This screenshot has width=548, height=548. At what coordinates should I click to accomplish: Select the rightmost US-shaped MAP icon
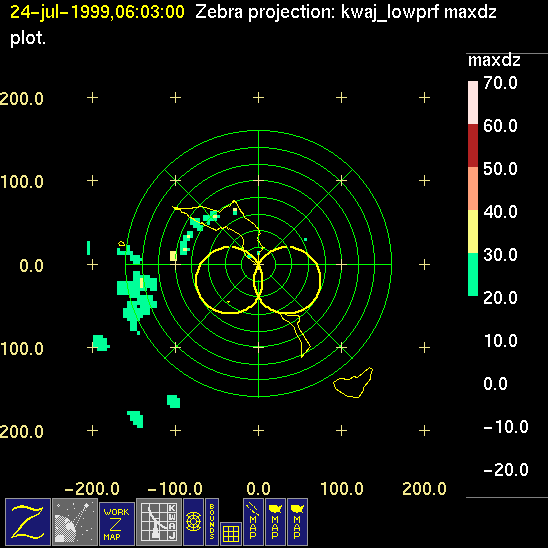click(297, 522)
